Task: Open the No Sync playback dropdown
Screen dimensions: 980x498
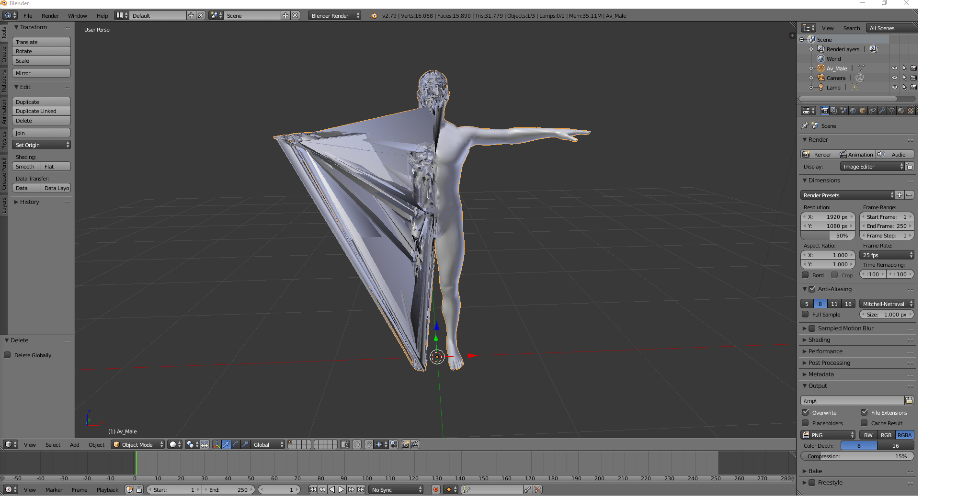Action: 396,489
